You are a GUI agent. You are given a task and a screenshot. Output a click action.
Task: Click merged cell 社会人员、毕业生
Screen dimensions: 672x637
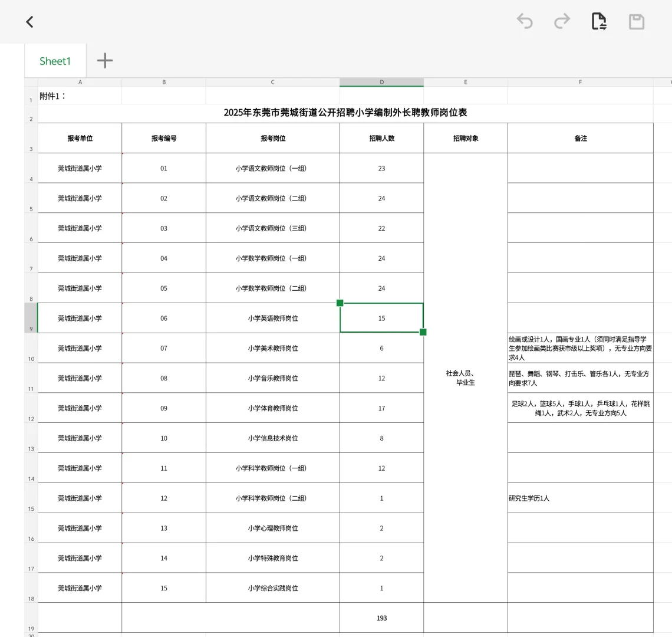point(466,378)
